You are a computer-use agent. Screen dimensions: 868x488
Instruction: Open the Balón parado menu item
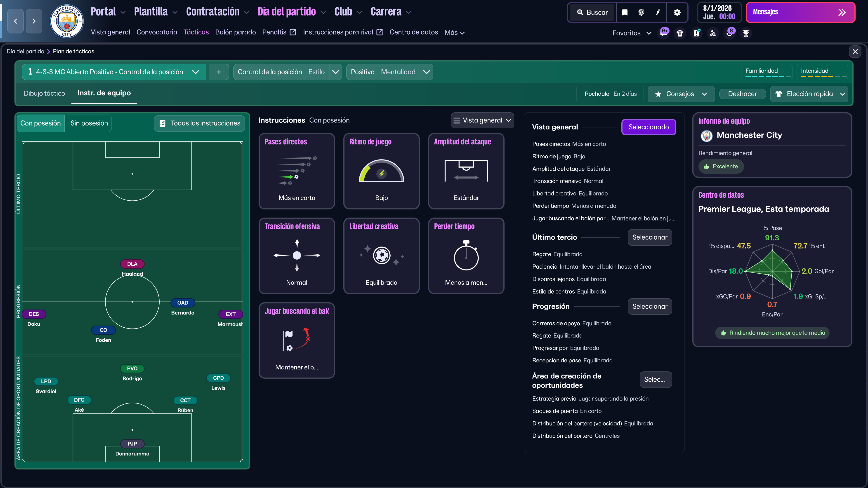(x=236, y=32)
